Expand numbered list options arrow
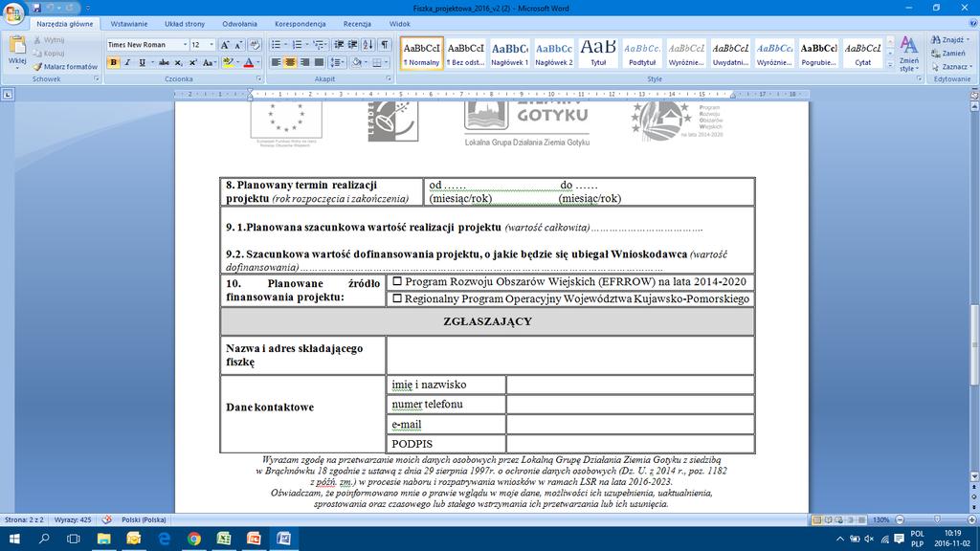 coord(307,45)
